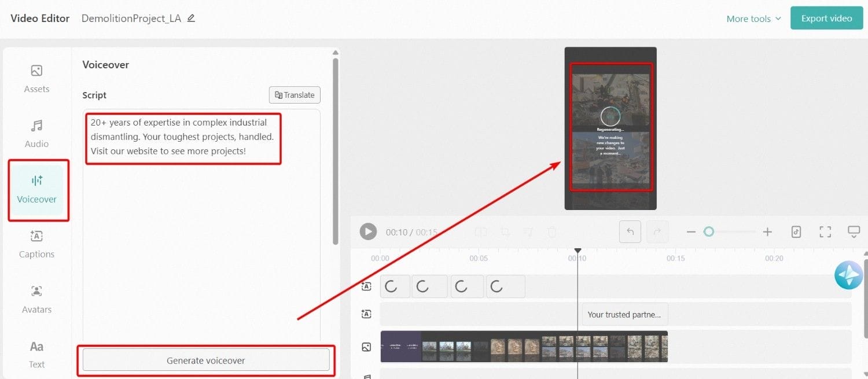The width and height of the screenshot is (868, 379).
Task: Open the Text tool panel
Action: 36,354
